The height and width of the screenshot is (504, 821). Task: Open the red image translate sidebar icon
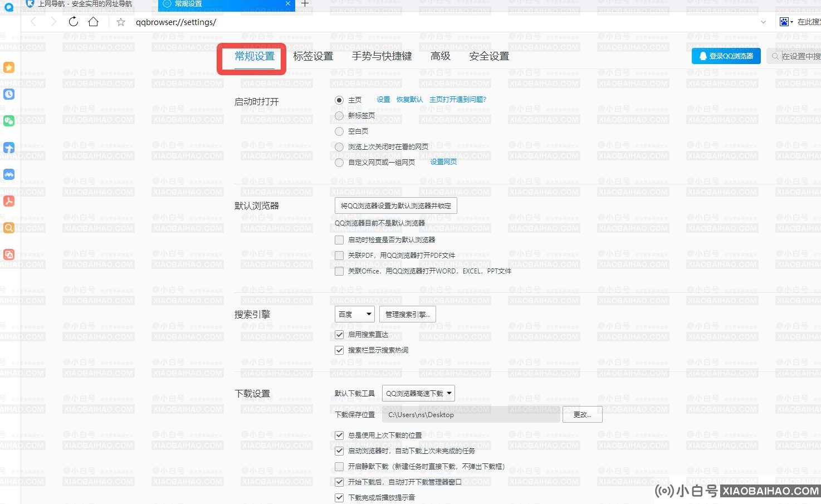click(x=9, y=255)
